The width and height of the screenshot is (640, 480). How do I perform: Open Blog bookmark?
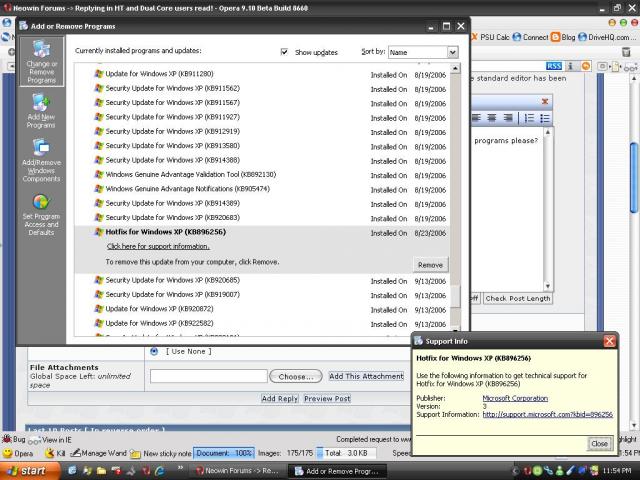coord(563,37)
